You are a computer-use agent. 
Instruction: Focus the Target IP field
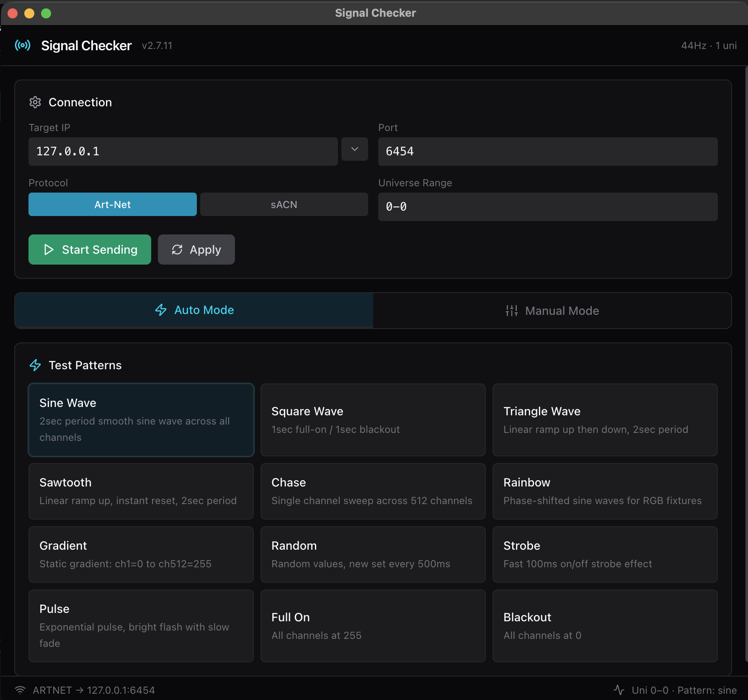(183, 152)
